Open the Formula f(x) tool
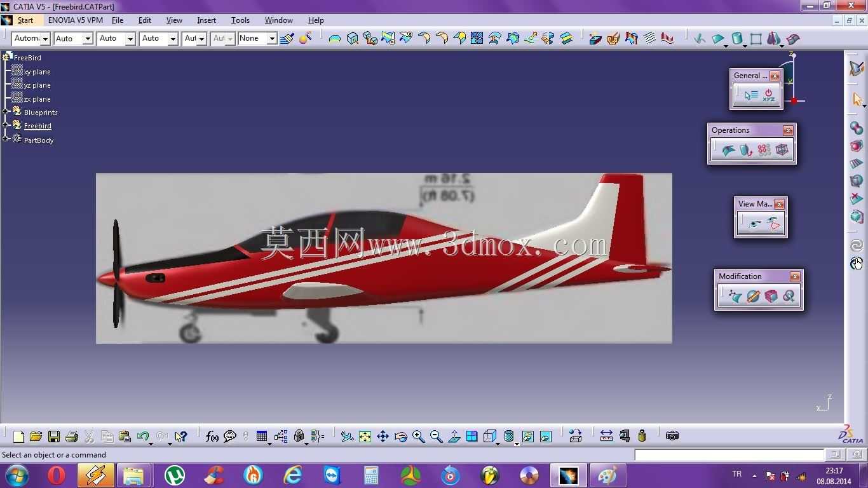Viewport: 868px width, 488px height. point(212,437)
